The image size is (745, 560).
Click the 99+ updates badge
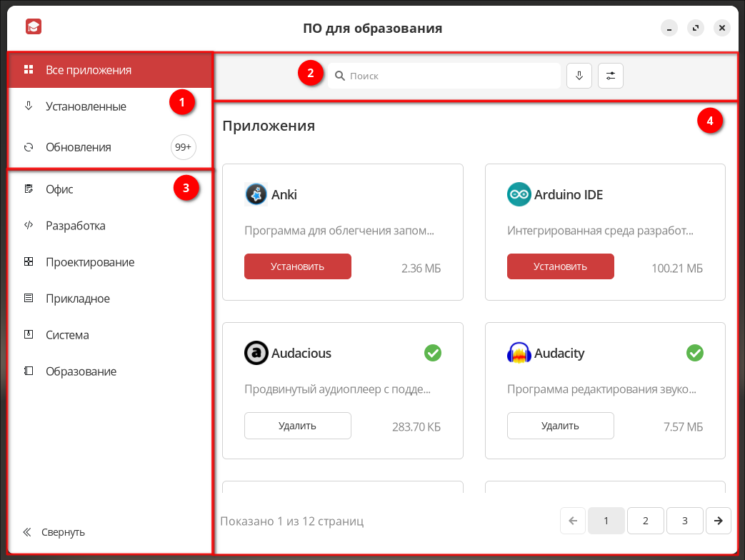(183, 147)
